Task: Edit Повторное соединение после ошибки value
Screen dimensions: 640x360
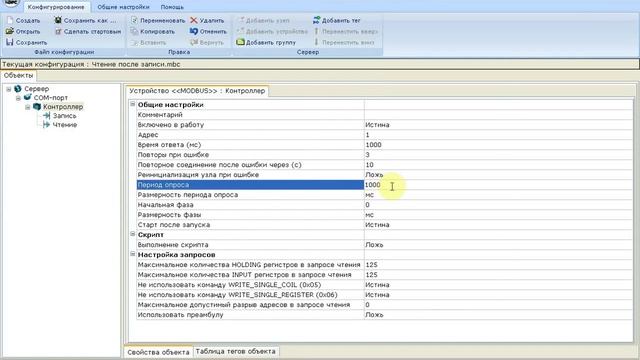Action: click(498, 165)
